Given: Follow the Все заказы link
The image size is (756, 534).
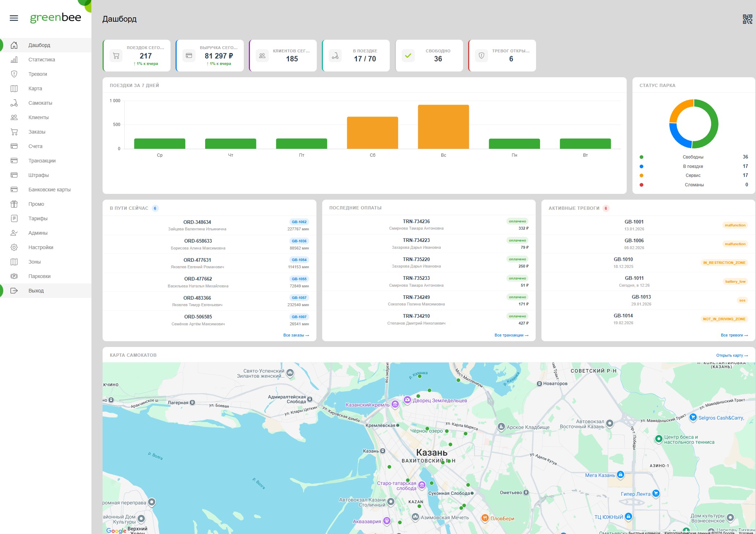Looking at the screenshot, I should tap(296, 335).
